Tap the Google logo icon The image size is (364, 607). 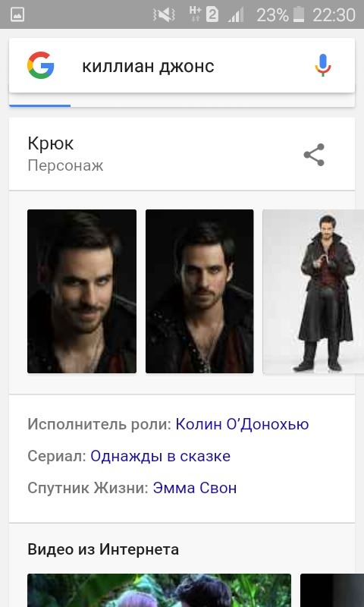[41, 65]
